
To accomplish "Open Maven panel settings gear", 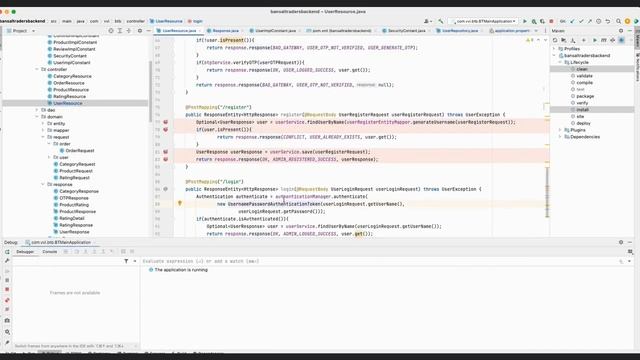I will [621, 31].
